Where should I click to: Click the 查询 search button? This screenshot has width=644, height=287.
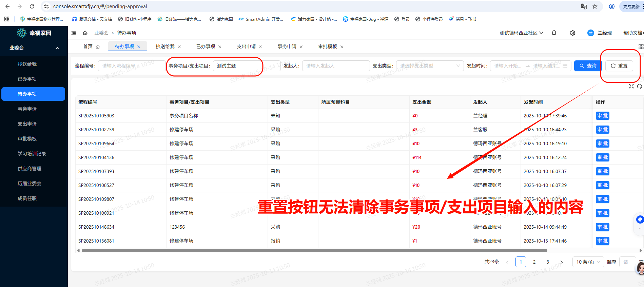pyautogui.click(x=588, y=66)
